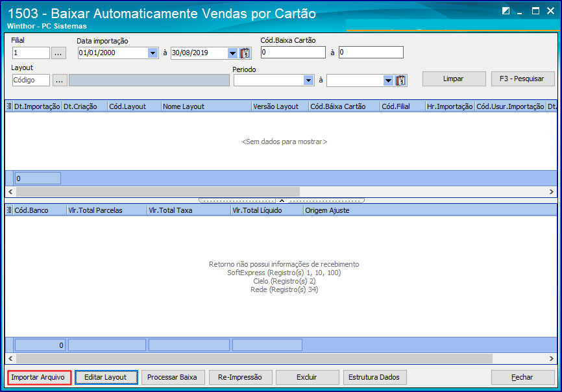This screenshot has height=392, width=562.
Task: Sort by Dt.Criação column header
Action: (x=85, y=106)
